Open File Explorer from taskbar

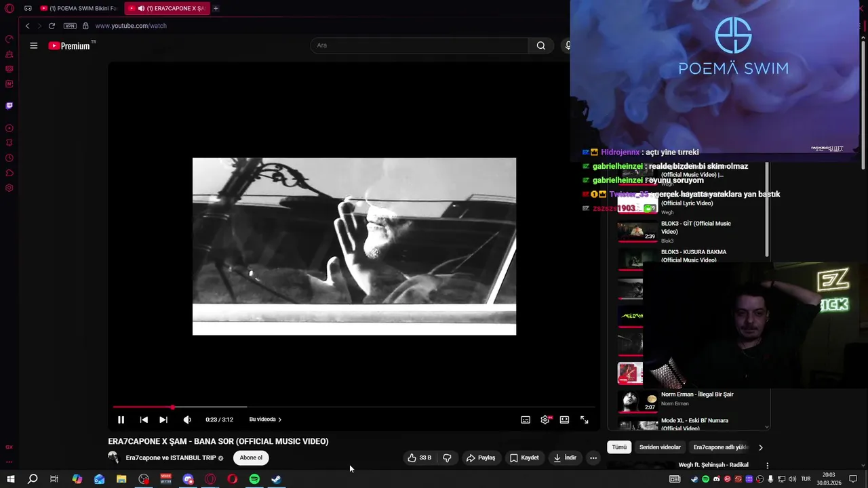coord(121,479)
